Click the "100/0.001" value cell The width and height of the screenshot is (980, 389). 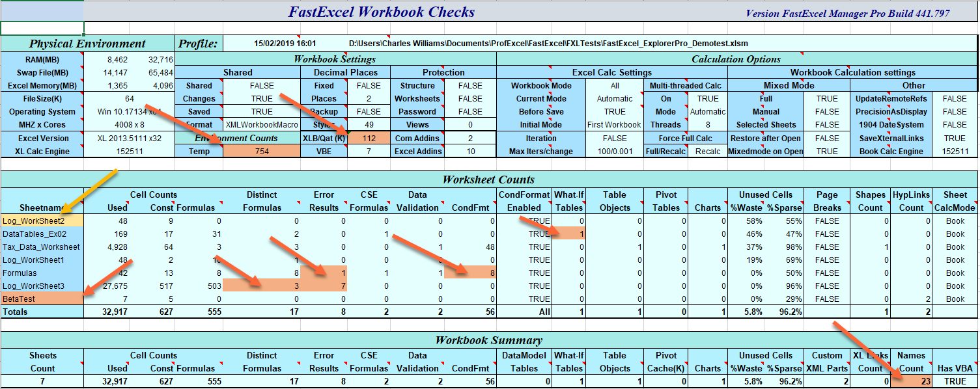615,152
